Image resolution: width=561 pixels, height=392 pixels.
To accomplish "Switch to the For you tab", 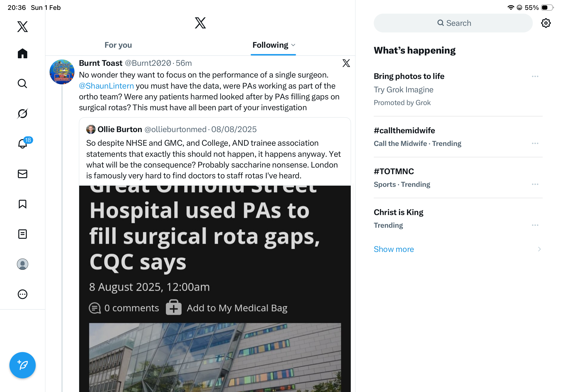I will pyautogui.click(x=118, y=45).
